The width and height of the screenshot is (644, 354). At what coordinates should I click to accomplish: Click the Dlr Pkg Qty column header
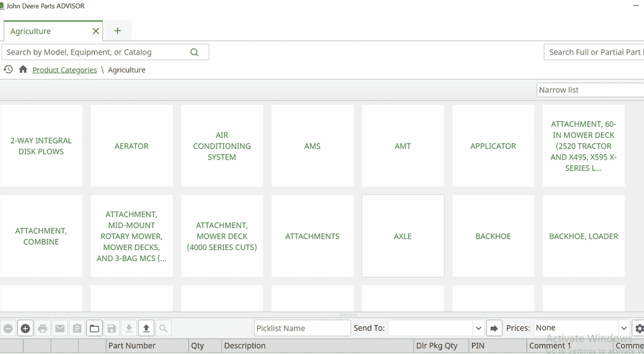tap(441, 346)
